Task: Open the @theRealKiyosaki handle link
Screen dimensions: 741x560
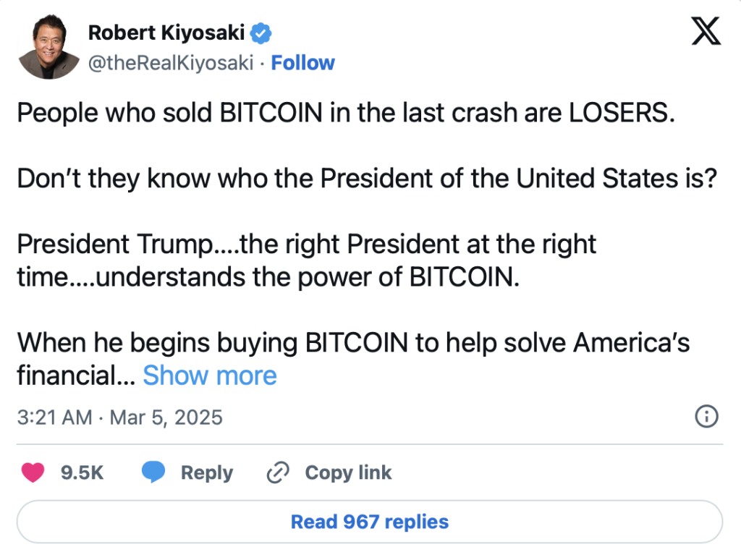Action: point(171,63)
